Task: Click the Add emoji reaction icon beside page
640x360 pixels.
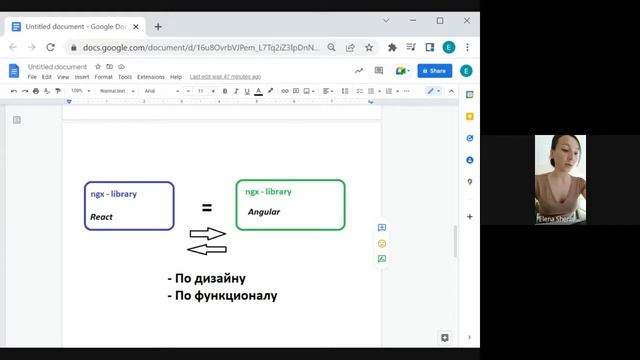Action: [x=382, y=244]
